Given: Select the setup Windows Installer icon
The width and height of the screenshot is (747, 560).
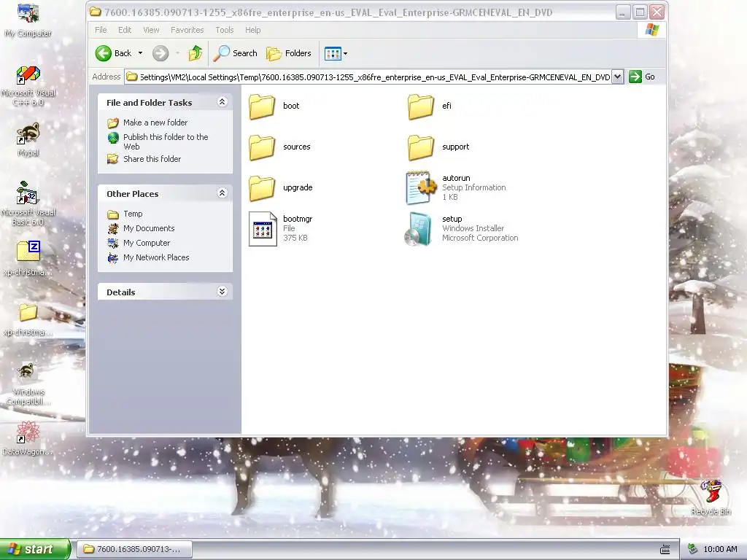Looking at the screenshot, I should pyautogui.click(x=419, y=229).
